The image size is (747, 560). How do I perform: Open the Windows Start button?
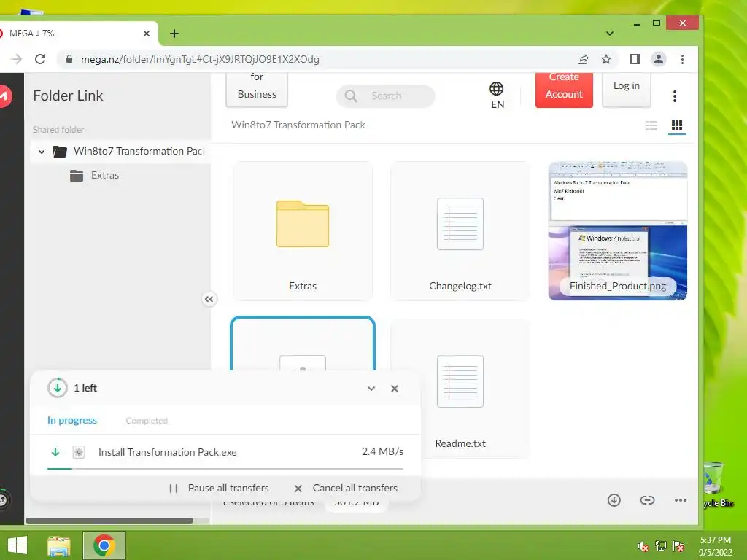[18, 545]
